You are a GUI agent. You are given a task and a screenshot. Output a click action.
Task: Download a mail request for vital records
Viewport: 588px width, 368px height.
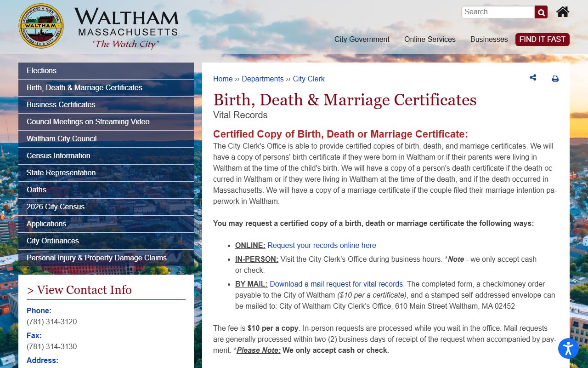[336, 284]
